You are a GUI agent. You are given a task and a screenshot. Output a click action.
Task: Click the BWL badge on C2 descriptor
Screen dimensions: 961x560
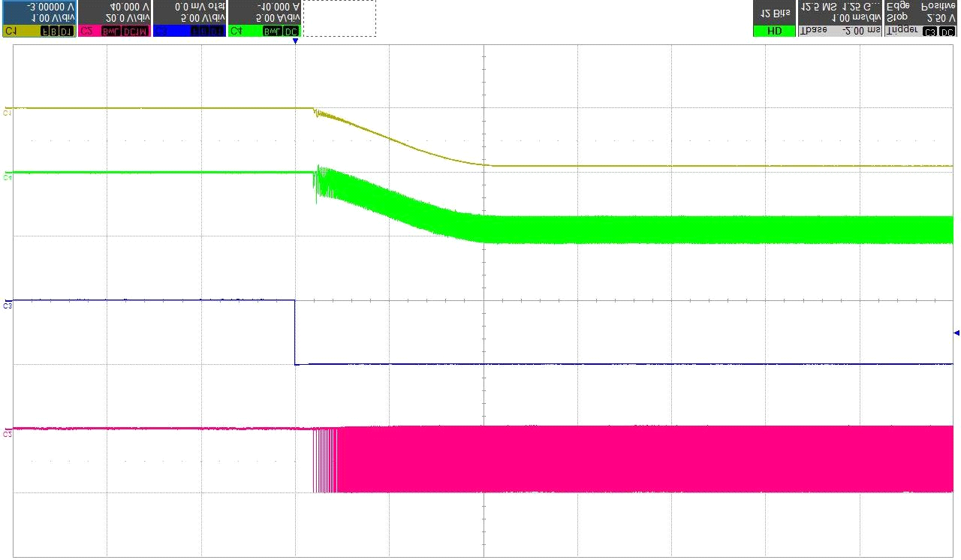(x=110, y=32)
